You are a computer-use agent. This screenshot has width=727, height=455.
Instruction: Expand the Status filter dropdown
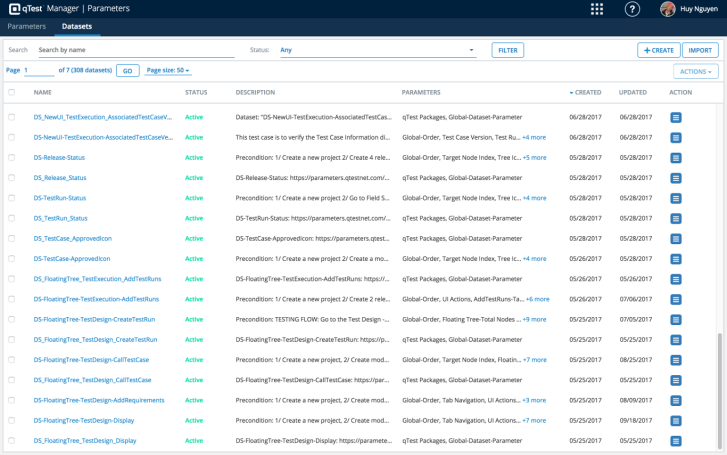click(378, 50)
